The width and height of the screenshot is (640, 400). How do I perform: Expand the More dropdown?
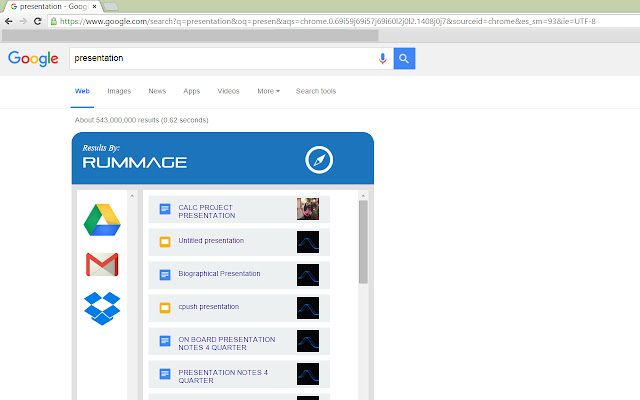coord(268,91)
